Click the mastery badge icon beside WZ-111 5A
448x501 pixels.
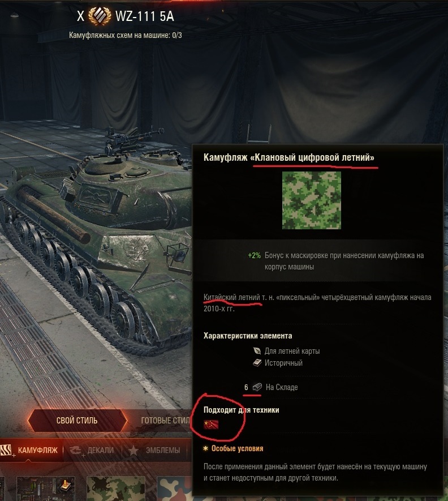click(x=100, y=16)
